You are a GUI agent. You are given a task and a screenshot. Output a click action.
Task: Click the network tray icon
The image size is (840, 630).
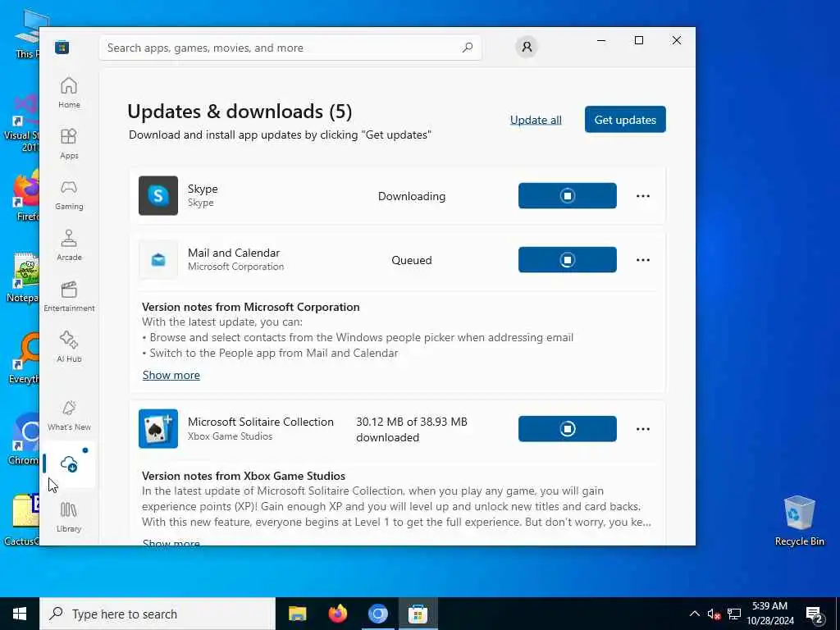[734, 614]
